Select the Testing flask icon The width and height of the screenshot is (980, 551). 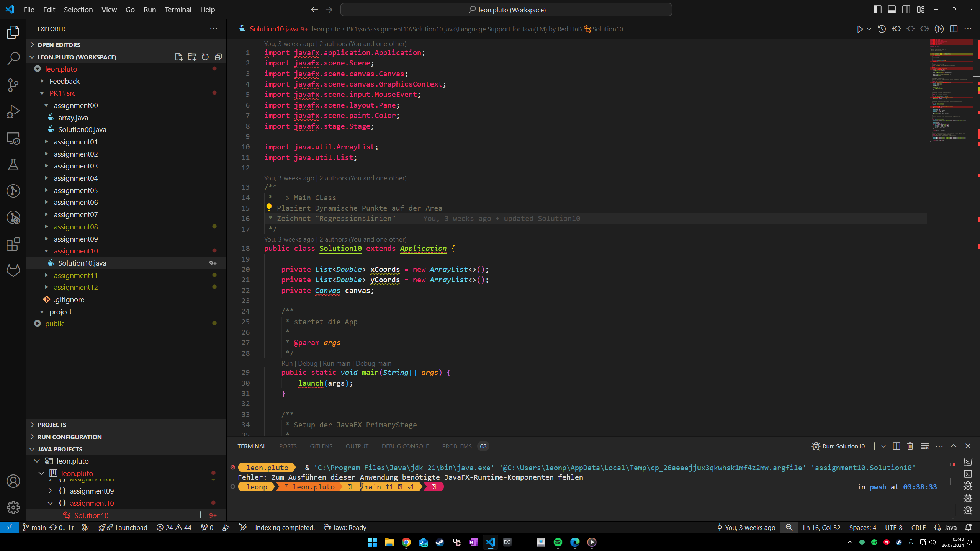click(x=13, y=165)
